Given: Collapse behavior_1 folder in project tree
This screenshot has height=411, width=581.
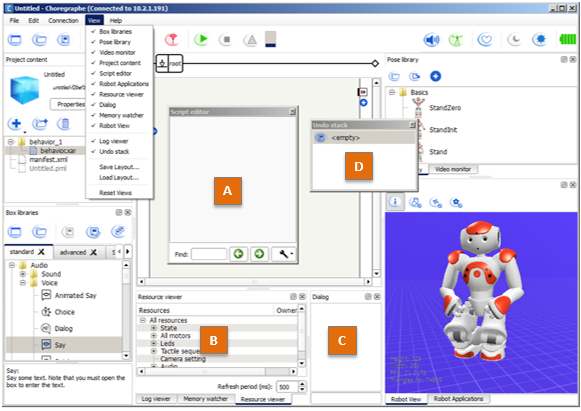Looking at the screenshot, I should click(11, 142).
